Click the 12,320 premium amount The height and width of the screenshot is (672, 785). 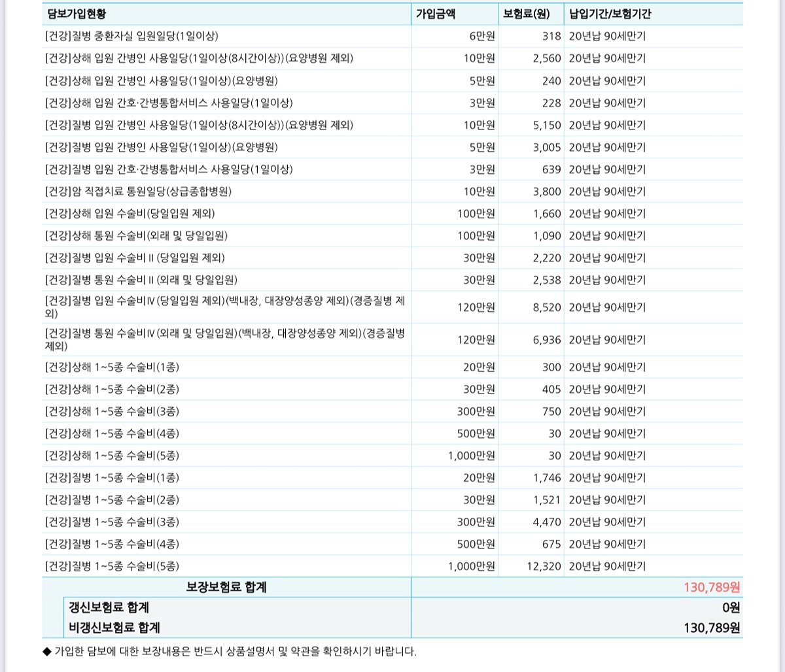tap(544, 566)
